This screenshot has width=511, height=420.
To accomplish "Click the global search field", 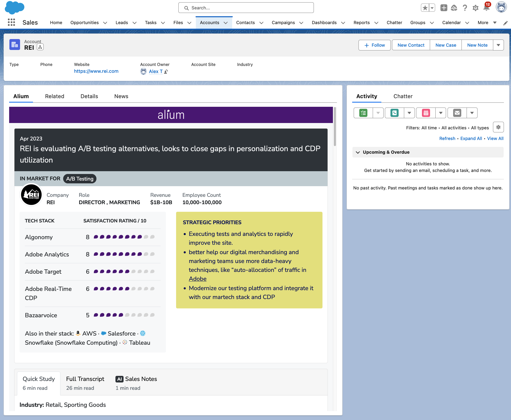I will 246,8.
